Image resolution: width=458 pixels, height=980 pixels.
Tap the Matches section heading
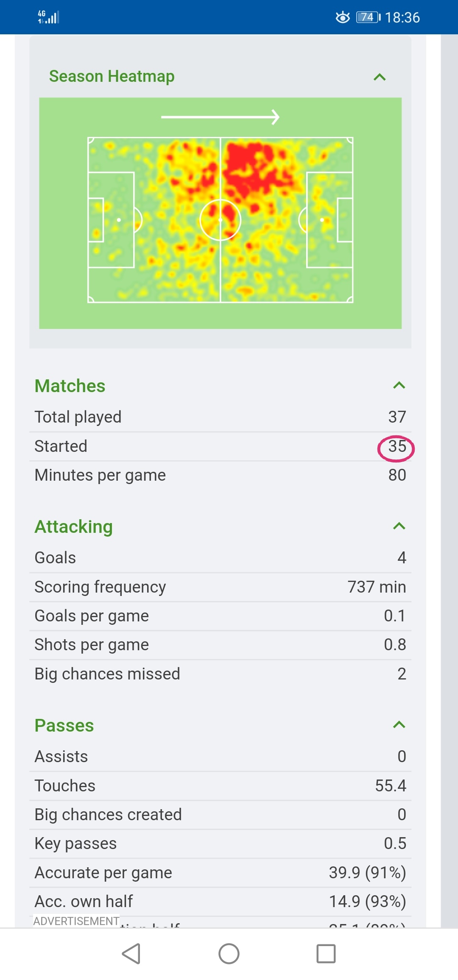pyautogui.click(x=70, y=386)
